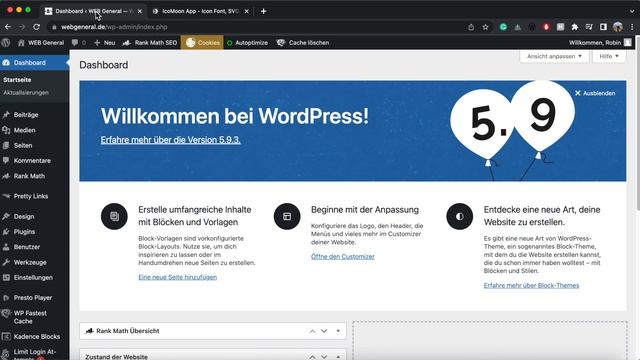Toggle Rank Math Übersicht panel triangle
The height and width of the screenshot is (360, 640).
pyautogui.click(x=338, y=331)
